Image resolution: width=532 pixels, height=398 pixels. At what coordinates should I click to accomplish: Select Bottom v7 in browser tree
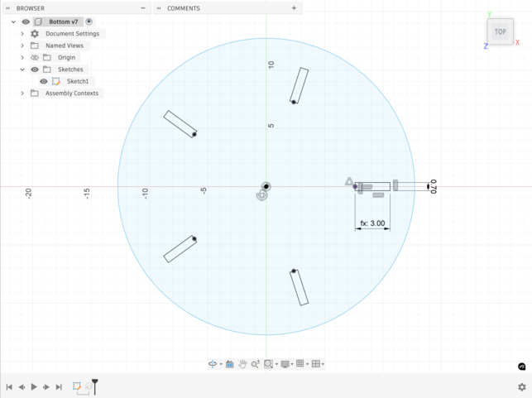tap(63, 22)
